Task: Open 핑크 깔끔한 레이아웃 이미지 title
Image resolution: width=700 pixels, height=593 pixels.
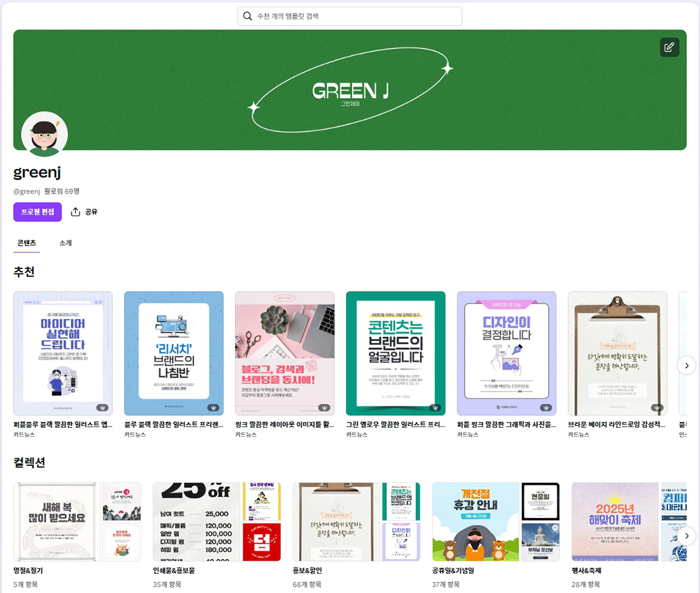Action: [285, 424]
